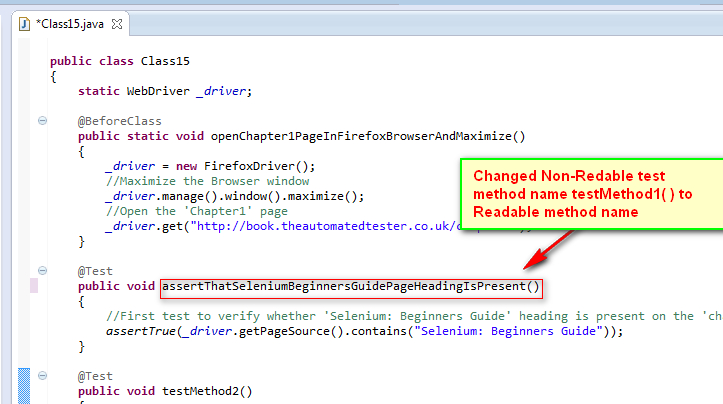Click the new FirefoxDriver() statement
This screenshot has width=723, height=404.
(x=210, y=166)
